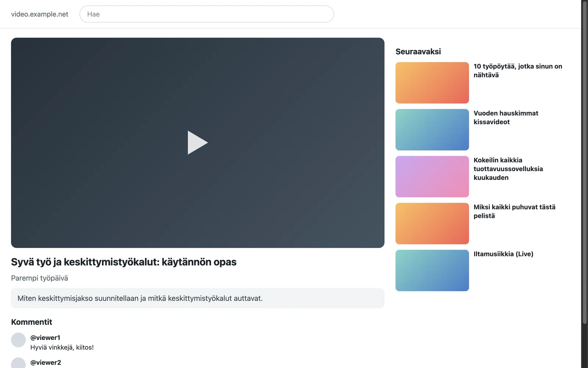Click the video description box

pos(198,298)
